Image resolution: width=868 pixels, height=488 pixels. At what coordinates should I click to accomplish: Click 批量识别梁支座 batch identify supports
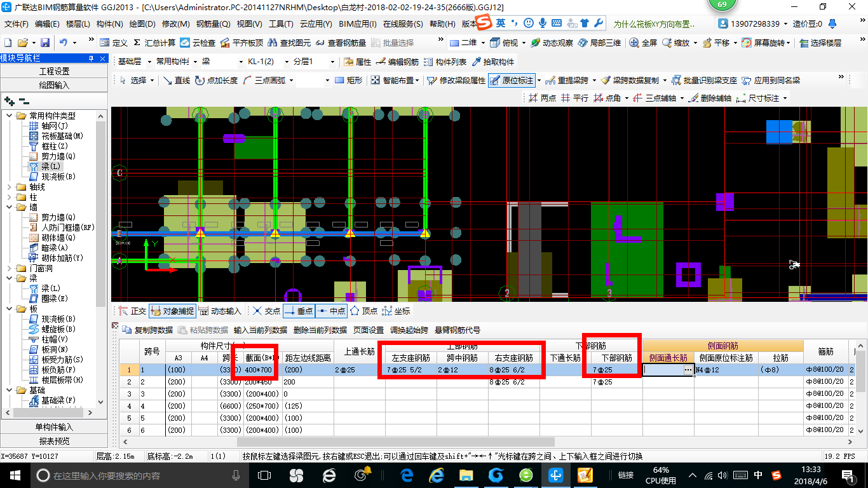704,80
